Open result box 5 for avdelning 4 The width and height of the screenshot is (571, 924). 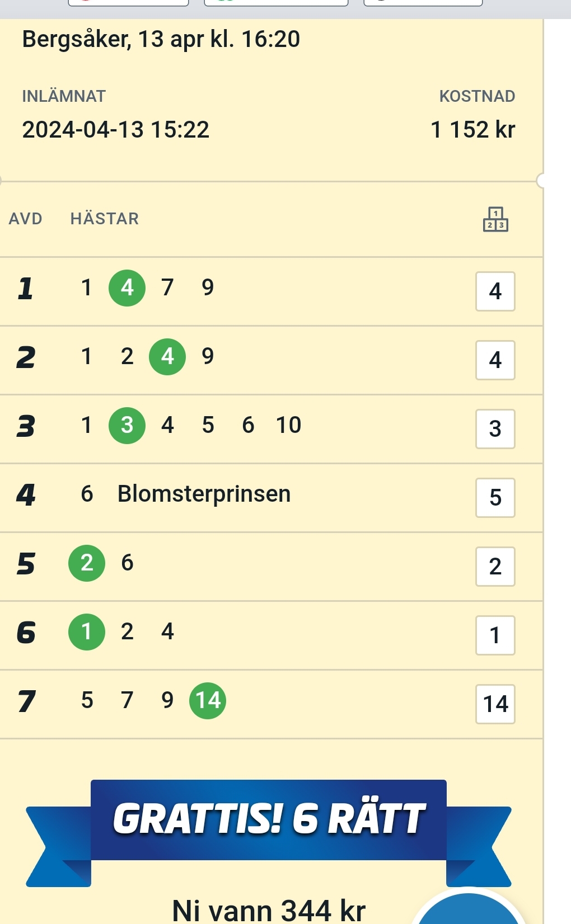(495, 498)
